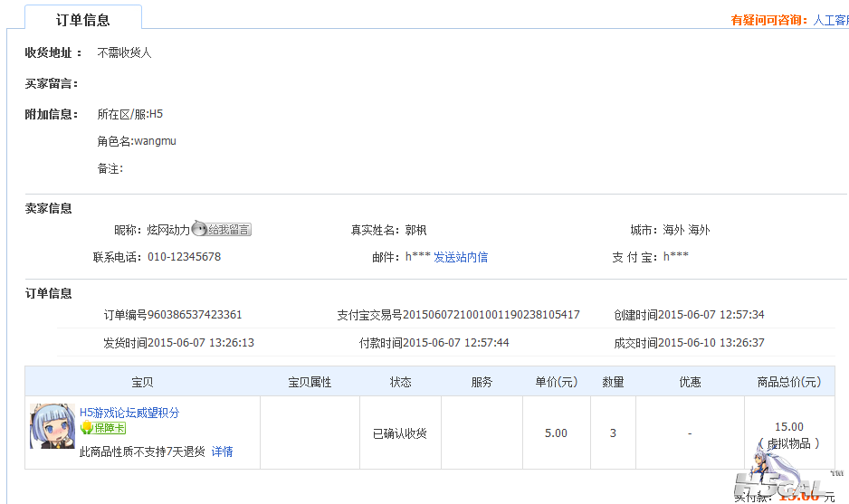Screen dimensions: 849x504
Task: Click the 单价(元) column header
Action: coord(557,382)
